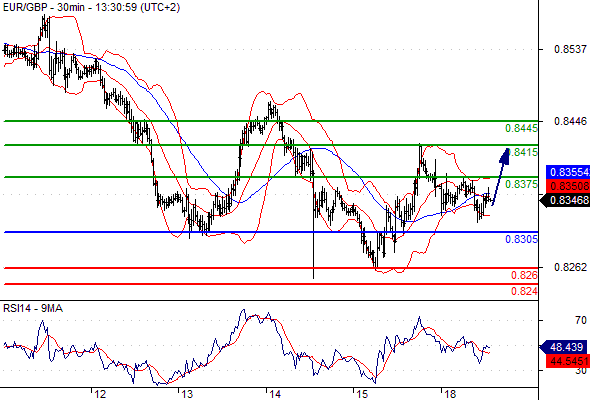The image size is (590, 400).
Task: Select the 0.8537 price axis label
Action: 570,49
